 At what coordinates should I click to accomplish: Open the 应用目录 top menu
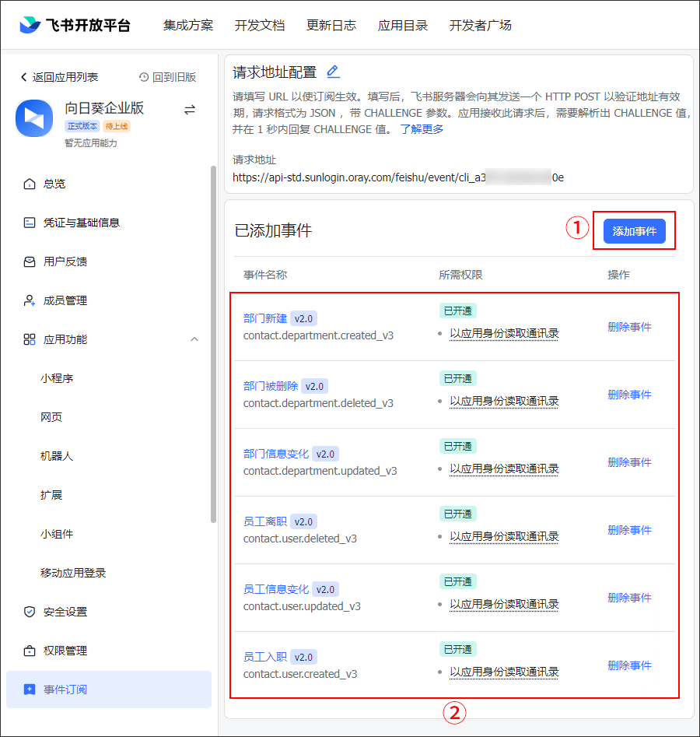point(403,25)
